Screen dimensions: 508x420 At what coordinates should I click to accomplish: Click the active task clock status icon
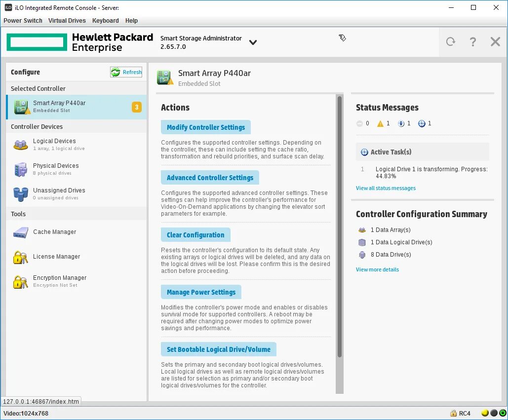[x=422, y=123]
